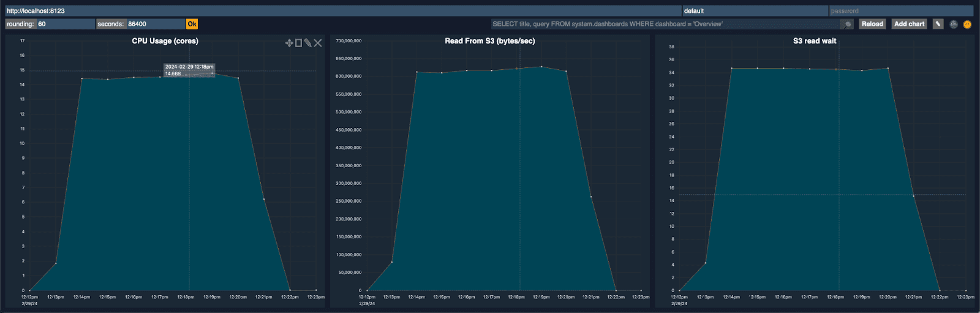Click the Read From S3 chart title
980x313 pixels.
click(x=490, y=41)
